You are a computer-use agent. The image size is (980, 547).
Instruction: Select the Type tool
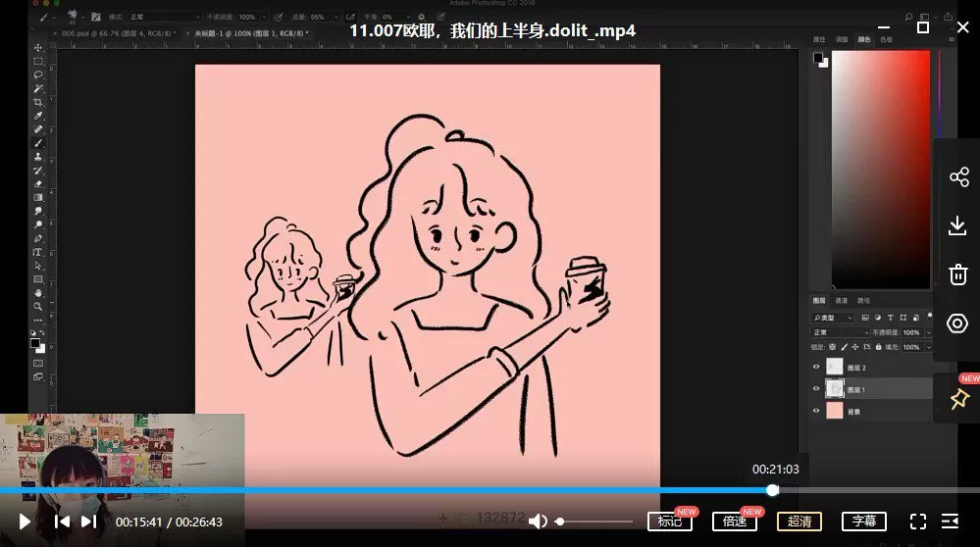[38, 252]
